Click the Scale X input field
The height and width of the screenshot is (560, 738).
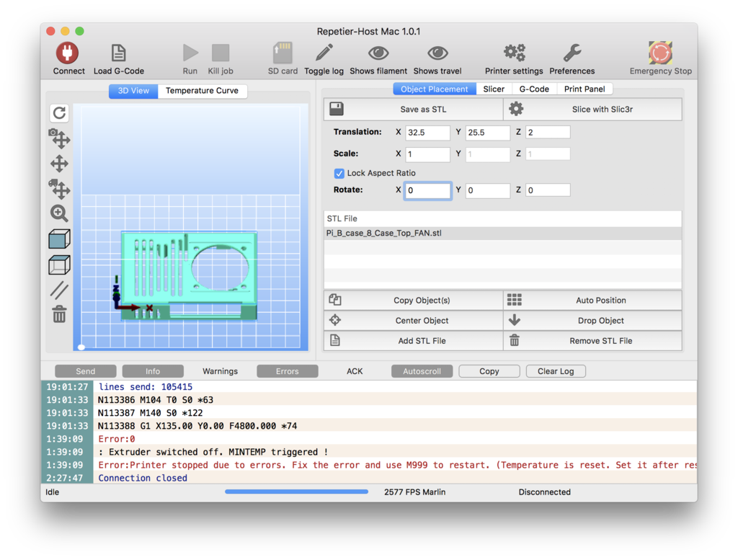coord(427,154)
